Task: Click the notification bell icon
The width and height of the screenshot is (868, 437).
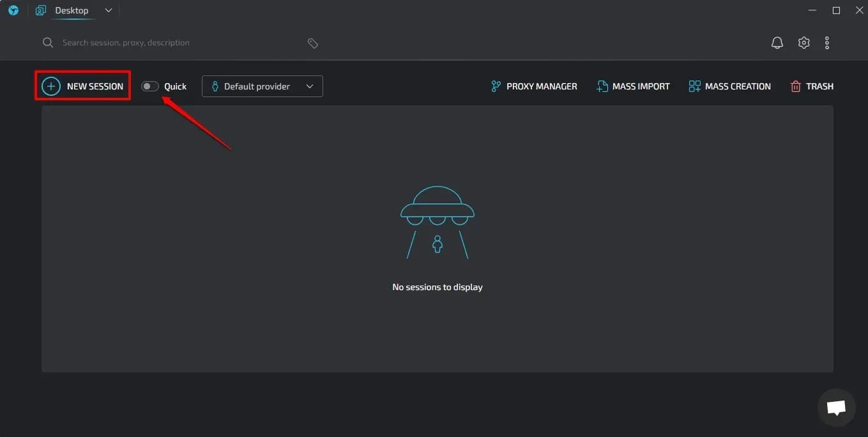Action: 777,42
